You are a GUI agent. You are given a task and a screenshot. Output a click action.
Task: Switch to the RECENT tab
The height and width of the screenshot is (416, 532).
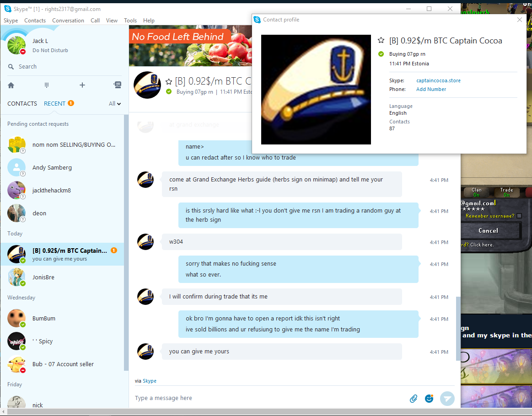(x=54, y=103)
